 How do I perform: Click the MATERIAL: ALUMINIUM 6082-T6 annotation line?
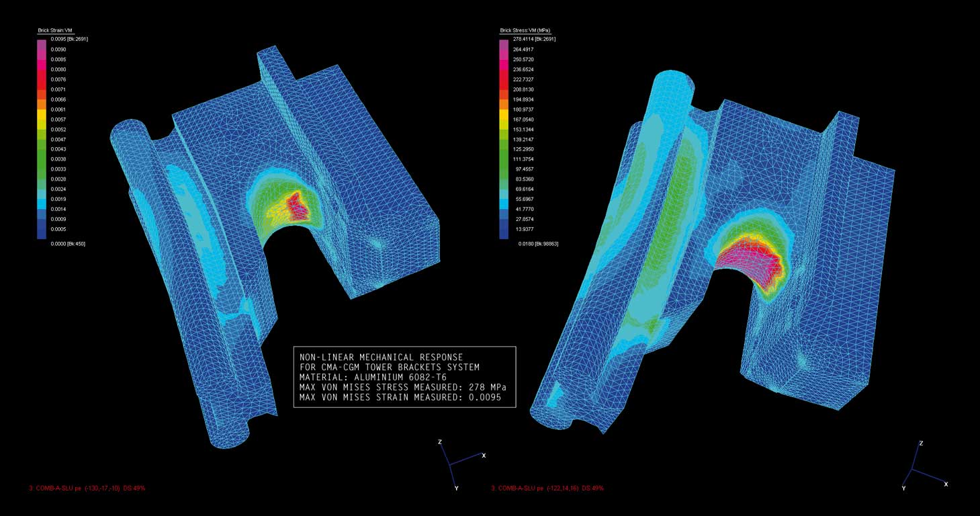pyautogui.click(x=373, y=378)
